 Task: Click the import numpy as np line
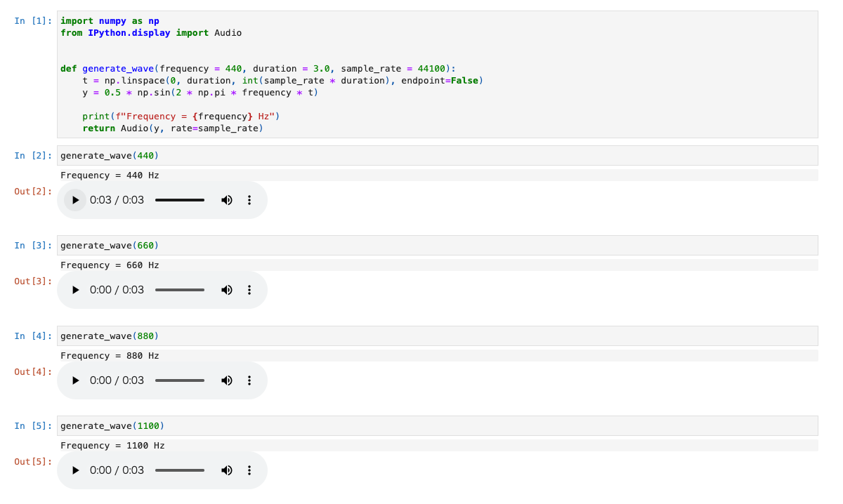click(x=110, y=21)
